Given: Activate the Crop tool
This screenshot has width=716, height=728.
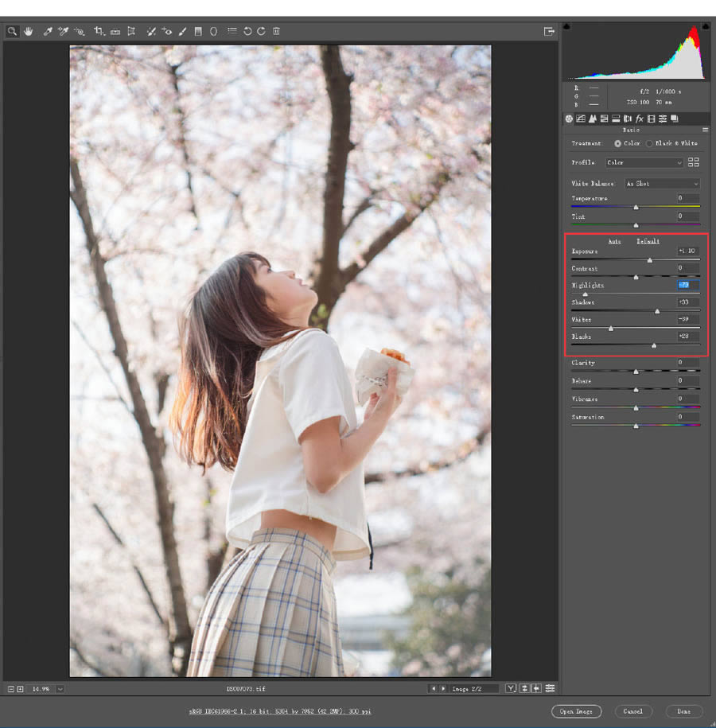Looking at the screenshot, I should click(99, 31).
